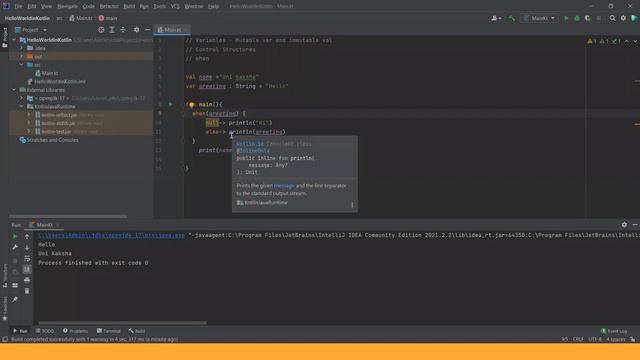Click the run gutter arrow beside main()
Image resolution: width=640 pixels, height=360 pixels.
tap(171, 104)
